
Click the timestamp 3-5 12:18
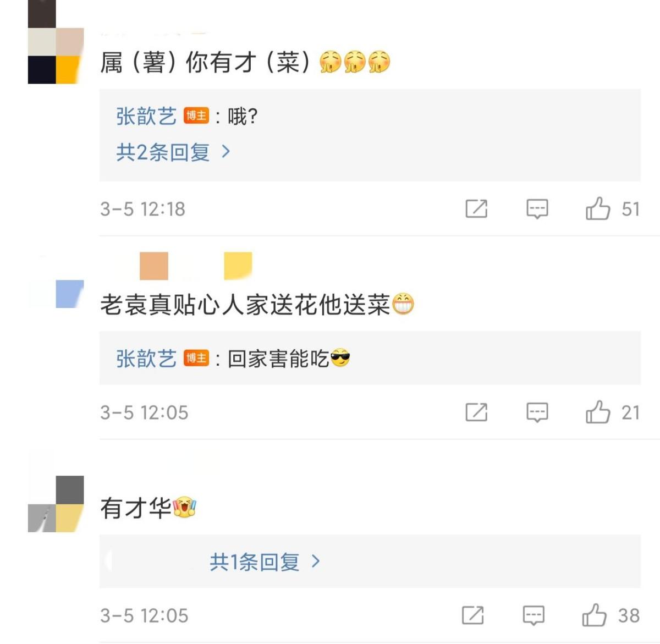click(x=144, y=208)
